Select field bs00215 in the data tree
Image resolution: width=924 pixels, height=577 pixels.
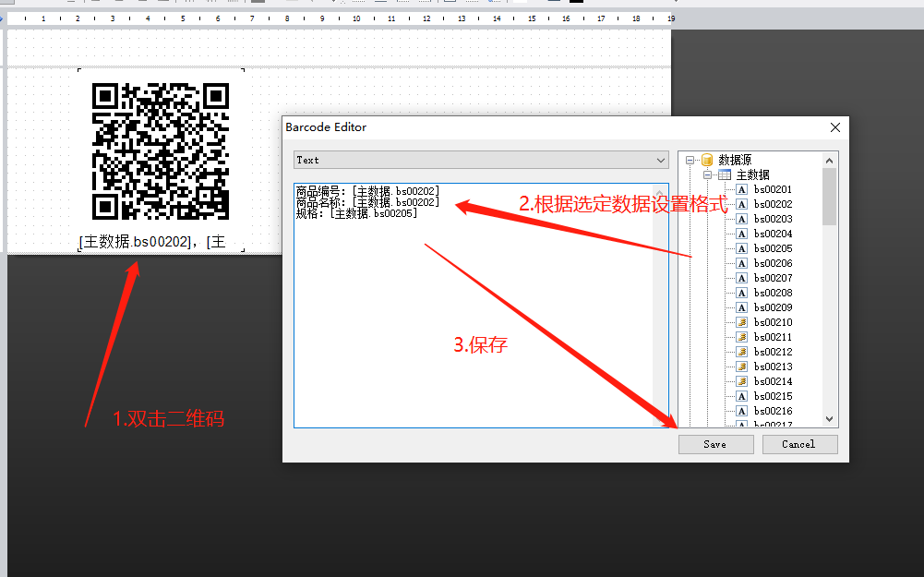tap(774, 395)
